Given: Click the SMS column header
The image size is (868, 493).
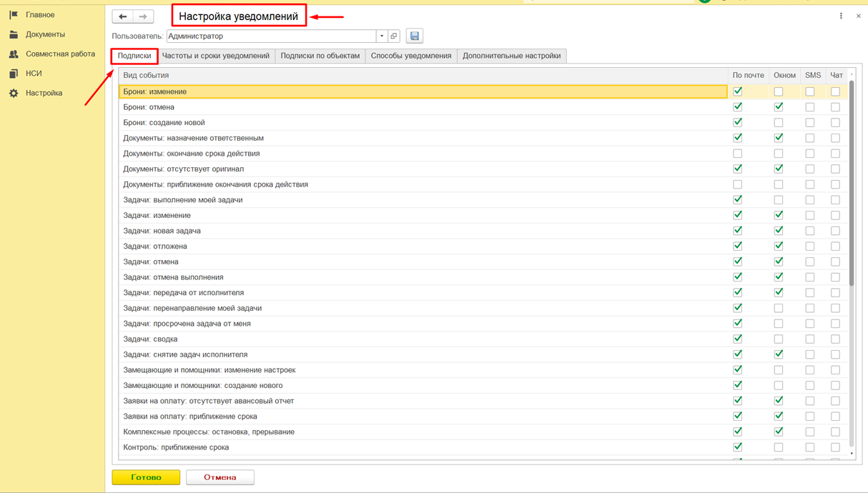Looking at the screenshot, I should [x=813, y=75].
